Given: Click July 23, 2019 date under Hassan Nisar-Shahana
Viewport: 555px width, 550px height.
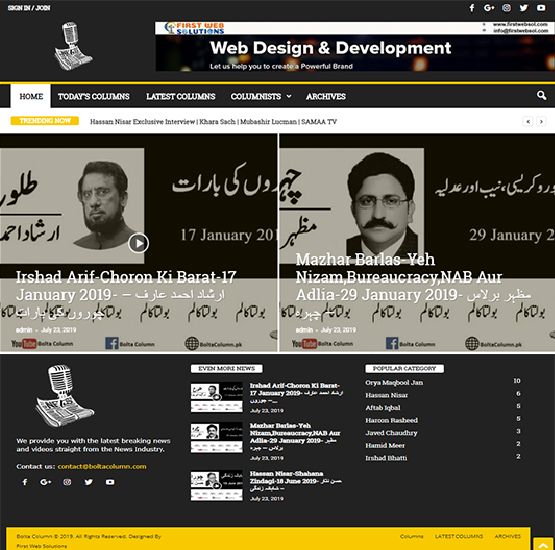Looking at the screenshot, I should (x=267, y=499).
